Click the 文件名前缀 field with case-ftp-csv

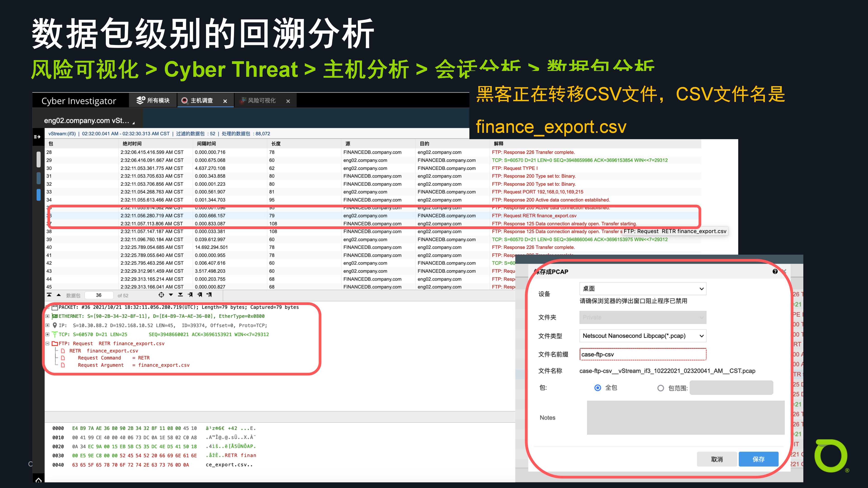point(643,354)
